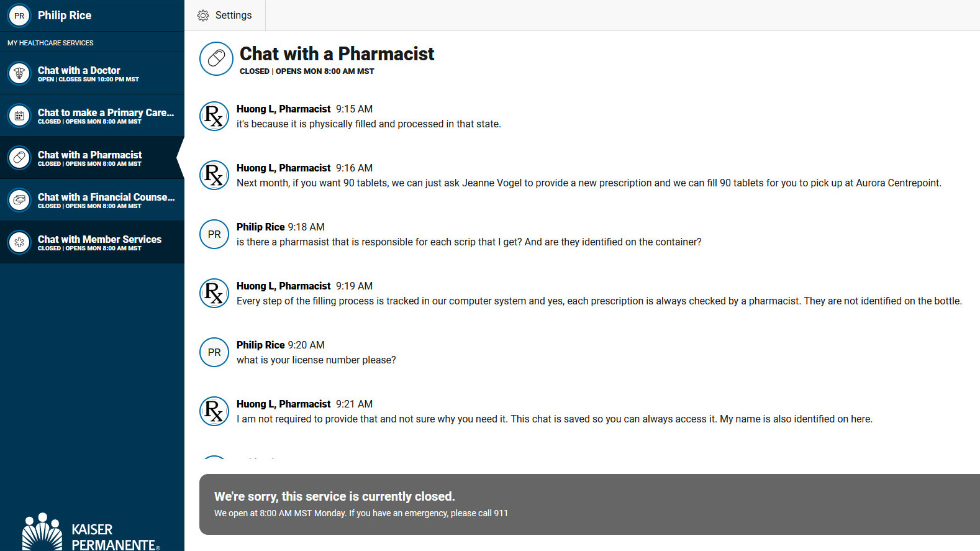Click the PR avatar beside Philip Rice
Image resolution: width=980 pixels, height=551 pixels.
pos(19,16)
